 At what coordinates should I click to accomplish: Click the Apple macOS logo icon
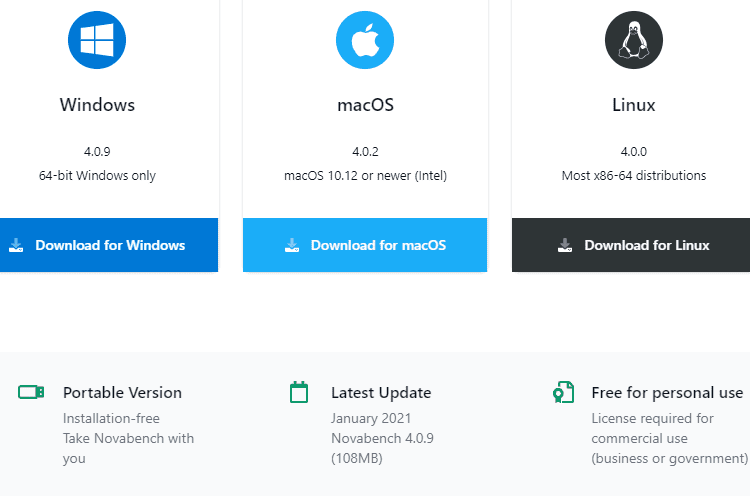(x=365, y=40)
